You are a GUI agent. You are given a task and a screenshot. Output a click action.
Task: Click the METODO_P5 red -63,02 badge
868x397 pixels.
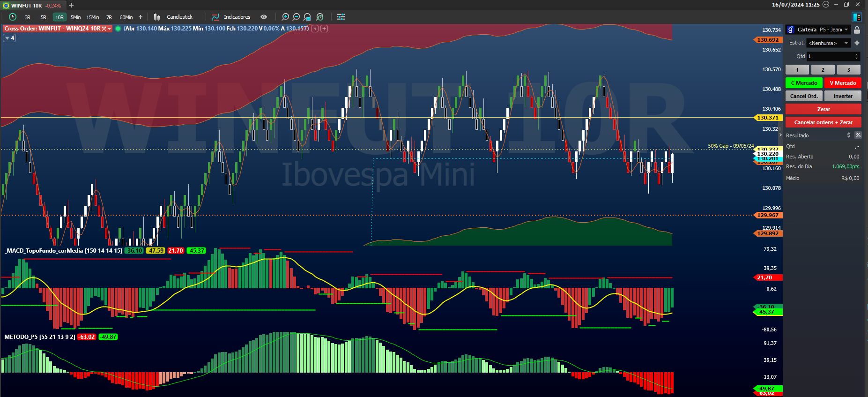[x=87, y=337]
